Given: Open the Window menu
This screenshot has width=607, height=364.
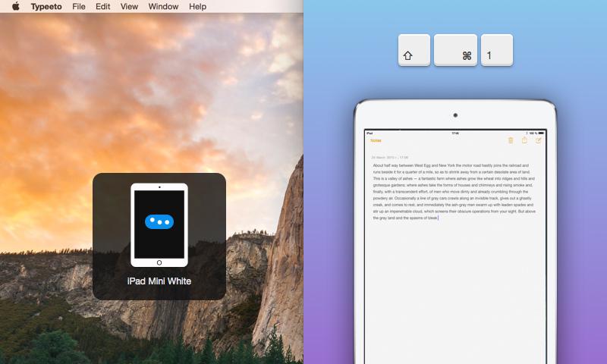Looking at the screenshot, I should 163,7.
